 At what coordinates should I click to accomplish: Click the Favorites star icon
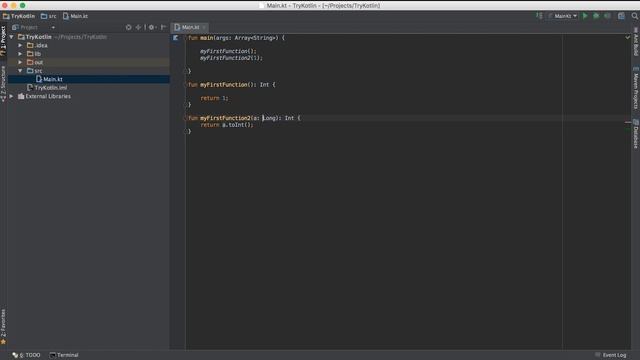(x=3, y=342)
